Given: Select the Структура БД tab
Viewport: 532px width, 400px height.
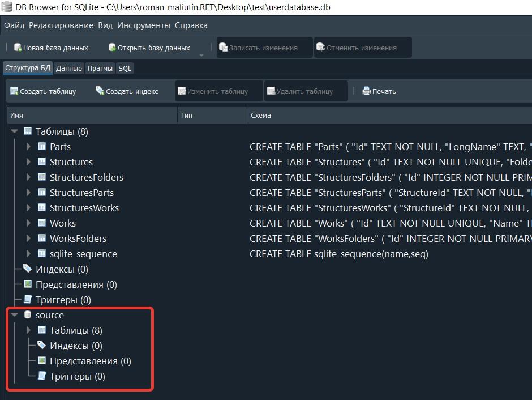Looking at the screenshot, I should click(x=28, y=68).
